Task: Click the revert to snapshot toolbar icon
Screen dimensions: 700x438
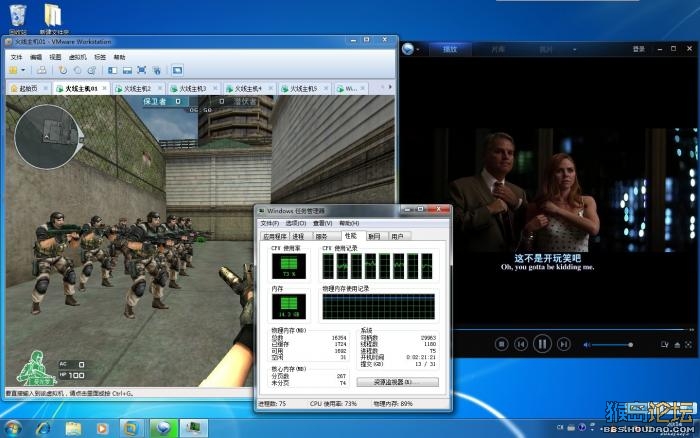Action: tap(78, 70)
